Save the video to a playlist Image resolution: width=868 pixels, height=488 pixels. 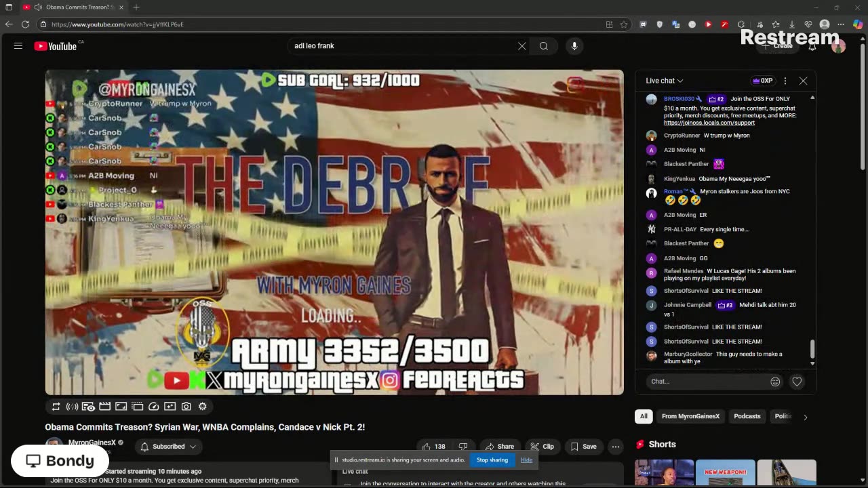click(584, 447)
